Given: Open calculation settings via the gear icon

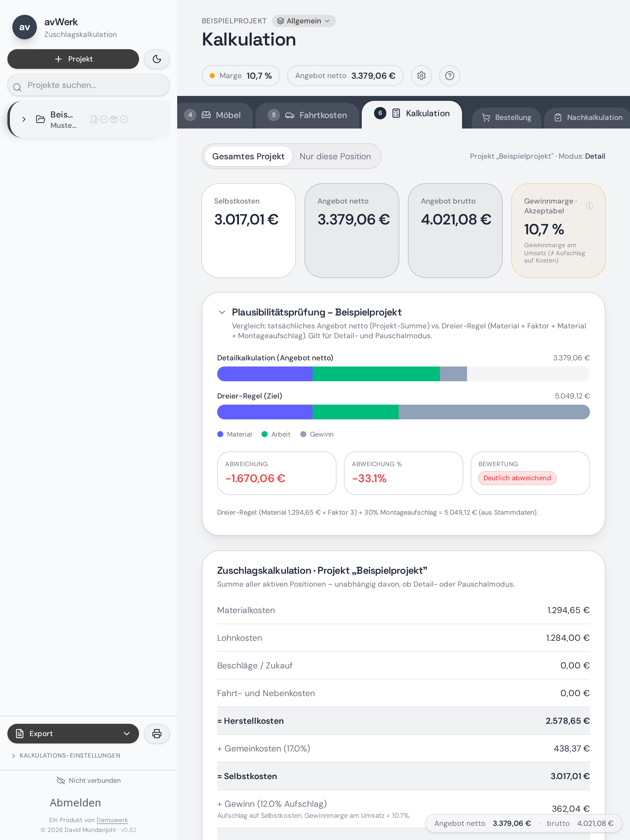Looking at the screenshot, I should point(421,76).
